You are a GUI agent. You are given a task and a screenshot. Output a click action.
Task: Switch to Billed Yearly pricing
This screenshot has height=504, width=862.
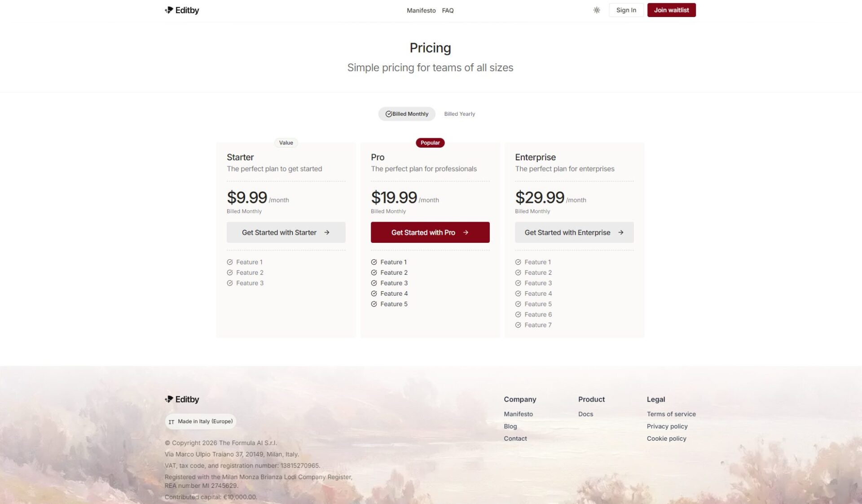pyautogui.click(x=459, y=114)
